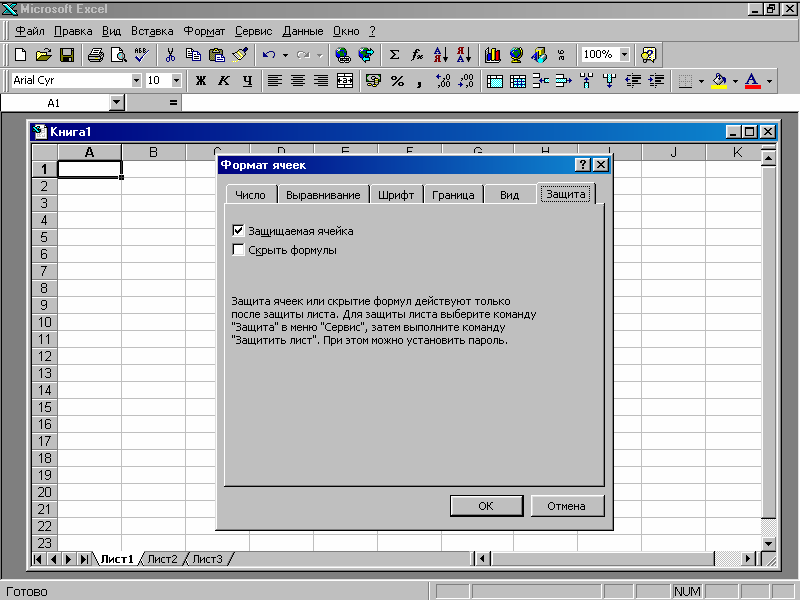Sort descending with the Я-A icon
The height and width of the screenshot is (600, 800).
point(464,55)
